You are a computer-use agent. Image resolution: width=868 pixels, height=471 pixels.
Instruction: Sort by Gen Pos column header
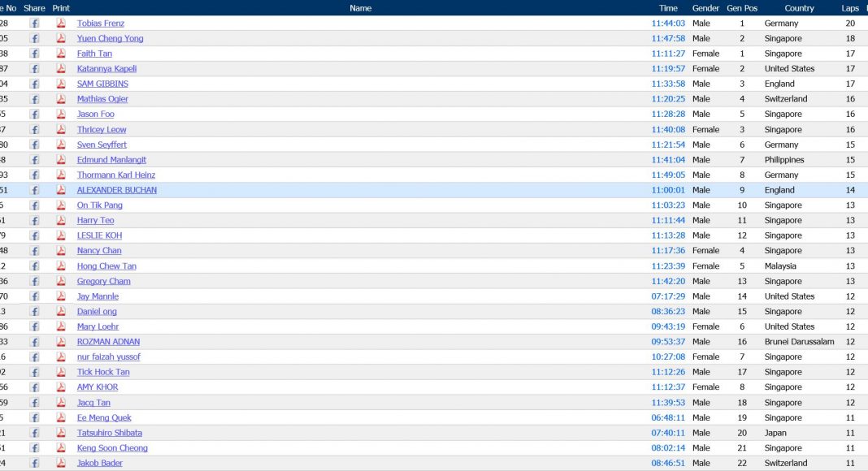point(741,8)
